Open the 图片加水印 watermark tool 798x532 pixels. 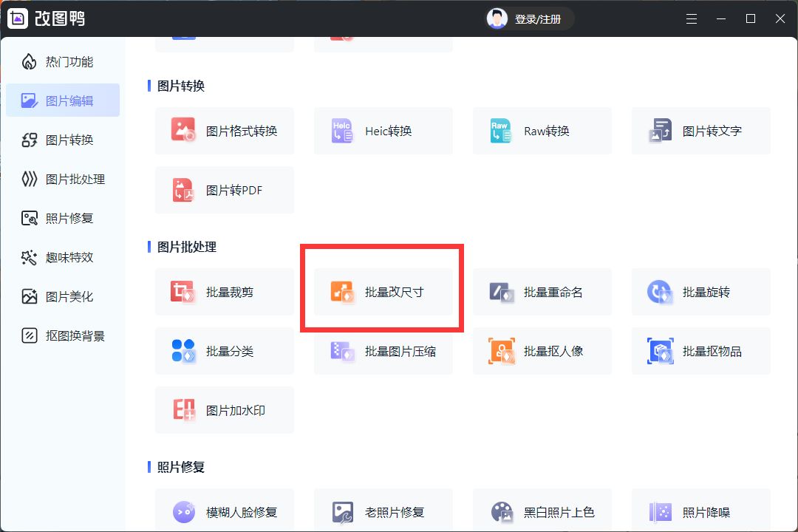tap(225, 410)
